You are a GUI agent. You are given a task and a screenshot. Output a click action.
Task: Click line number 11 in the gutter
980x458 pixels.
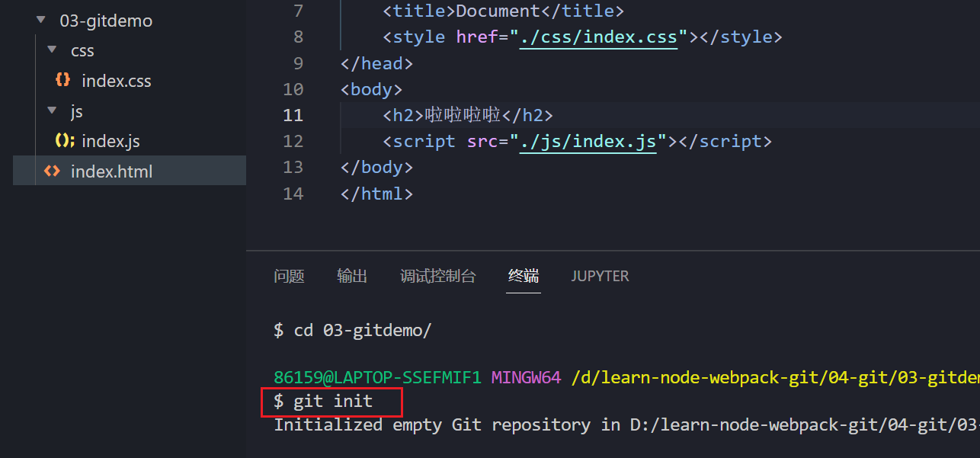pos(293,115)
